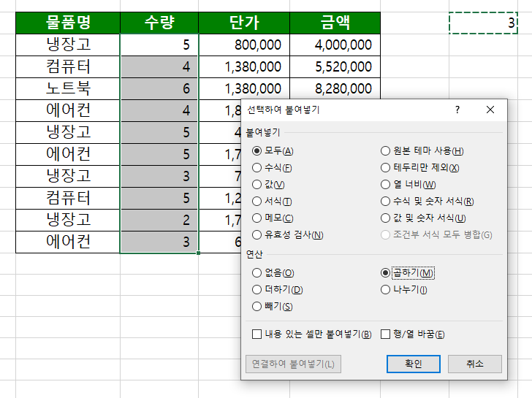
Task: Select quantity 6 in 노트북 row
Action: click(x=159, y=88)
